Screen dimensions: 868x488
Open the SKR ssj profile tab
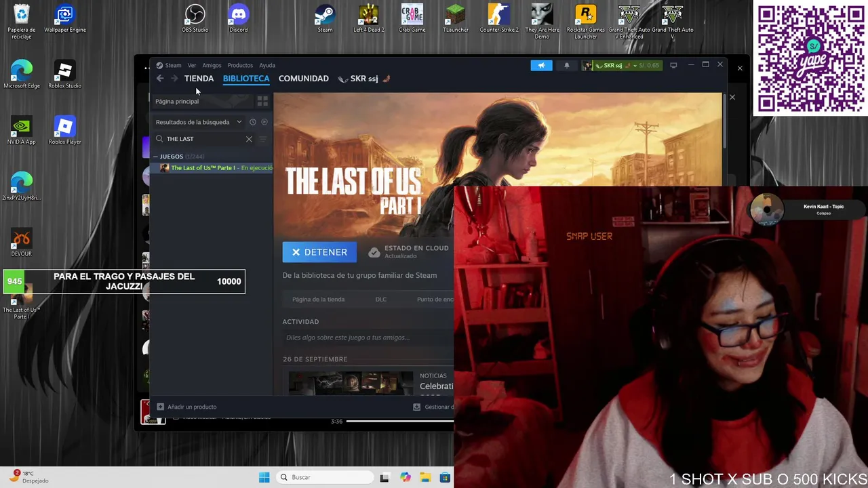pyautogui.click(x=364, y=79)
